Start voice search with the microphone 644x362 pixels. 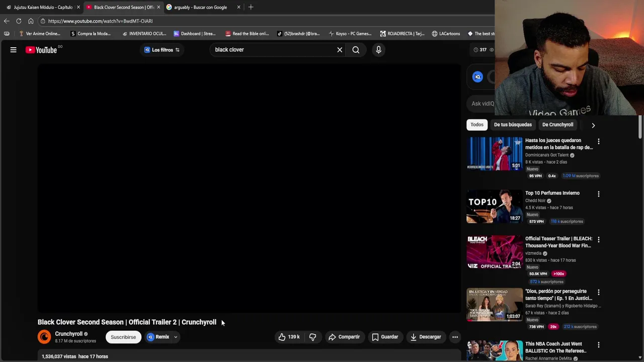point(378,50)
